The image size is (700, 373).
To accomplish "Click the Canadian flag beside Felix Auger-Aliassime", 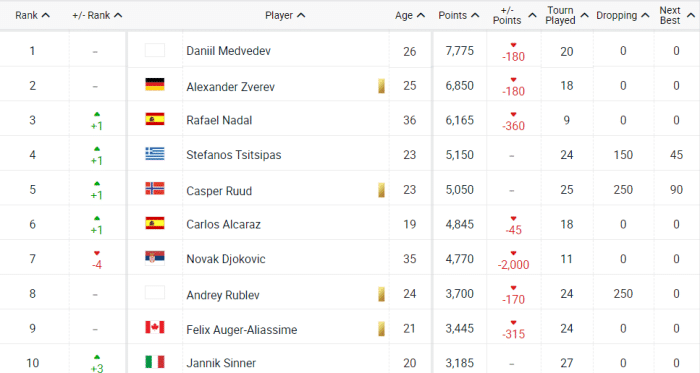I will point(155,327).
